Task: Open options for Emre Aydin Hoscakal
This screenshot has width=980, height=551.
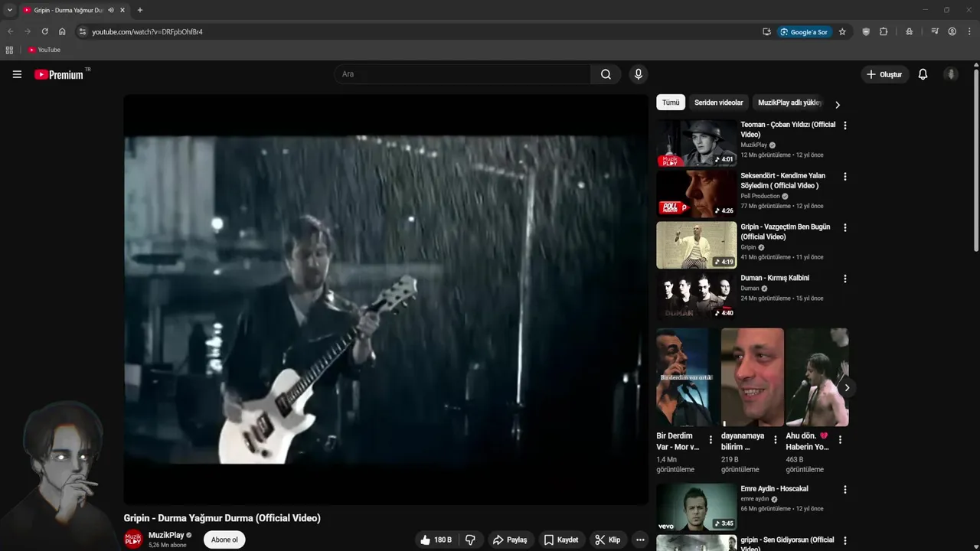Action: 845,490
